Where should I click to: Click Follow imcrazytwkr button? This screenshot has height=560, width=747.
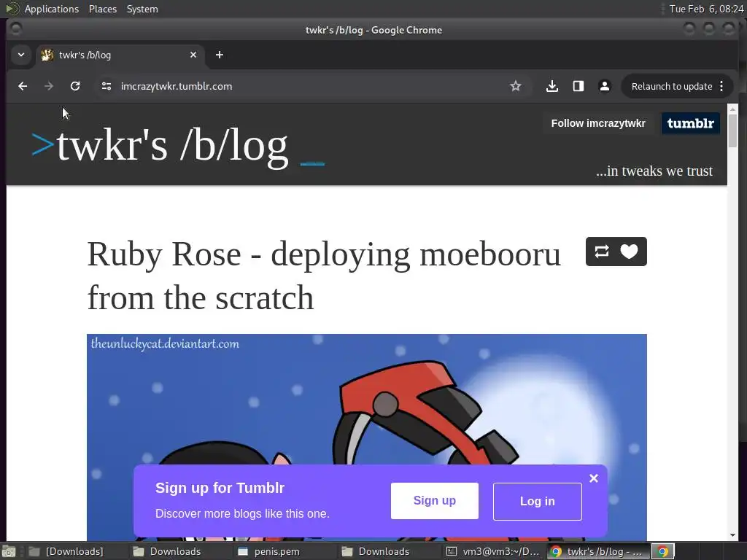598,123
